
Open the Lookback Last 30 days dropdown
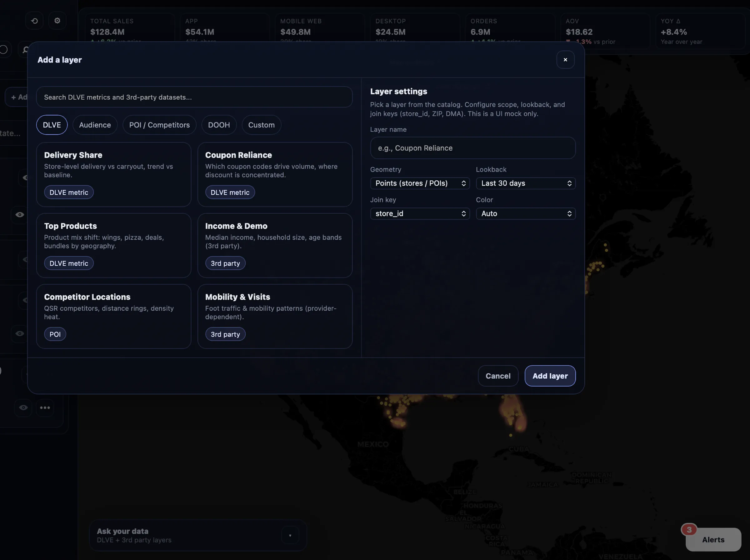525,183
